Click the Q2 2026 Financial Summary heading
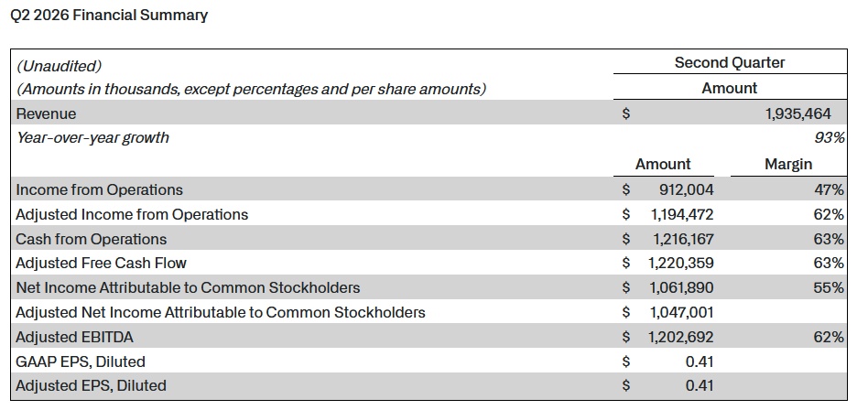 click(109, 16)
